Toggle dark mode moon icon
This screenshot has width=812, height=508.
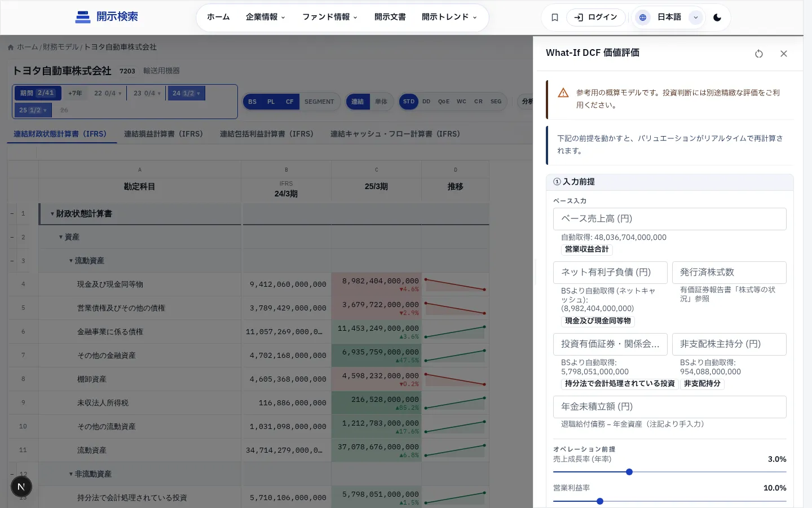[717, 17]
